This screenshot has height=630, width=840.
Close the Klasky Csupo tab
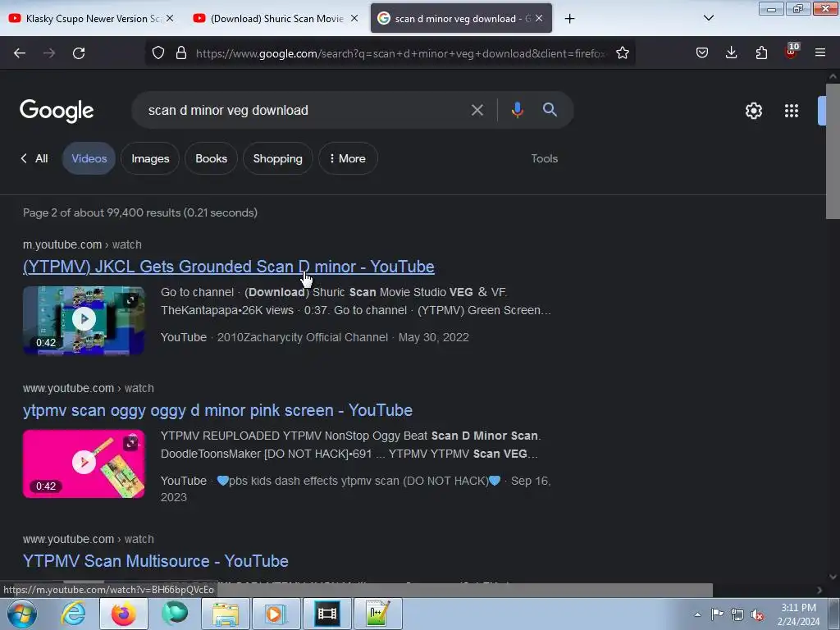(170, 18)
